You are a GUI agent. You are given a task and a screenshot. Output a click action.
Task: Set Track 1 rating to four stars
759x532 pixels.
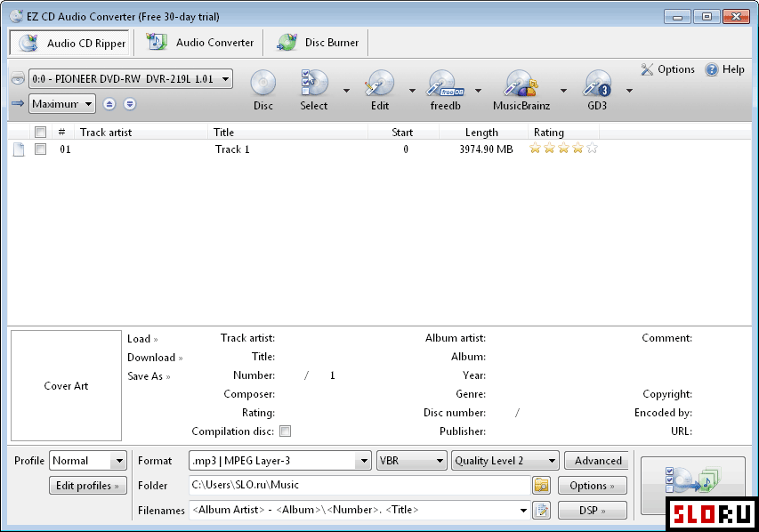point(578,149)
